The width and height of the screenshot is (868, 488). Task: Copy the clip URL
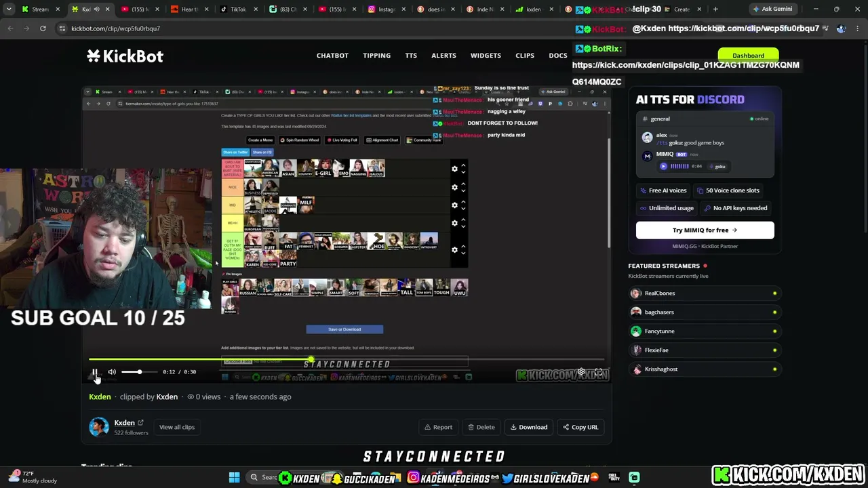(x=580, y=427)
